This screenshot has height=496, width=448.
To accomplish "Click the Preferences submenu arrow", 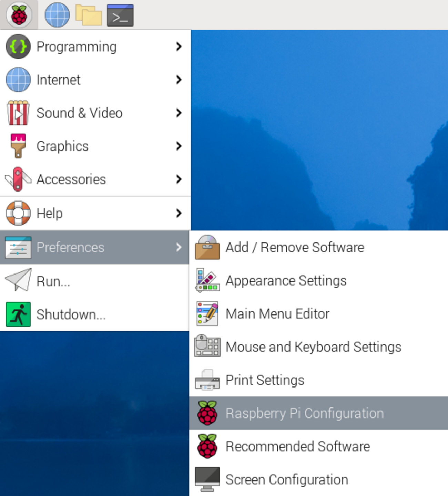I will point(179,247).
